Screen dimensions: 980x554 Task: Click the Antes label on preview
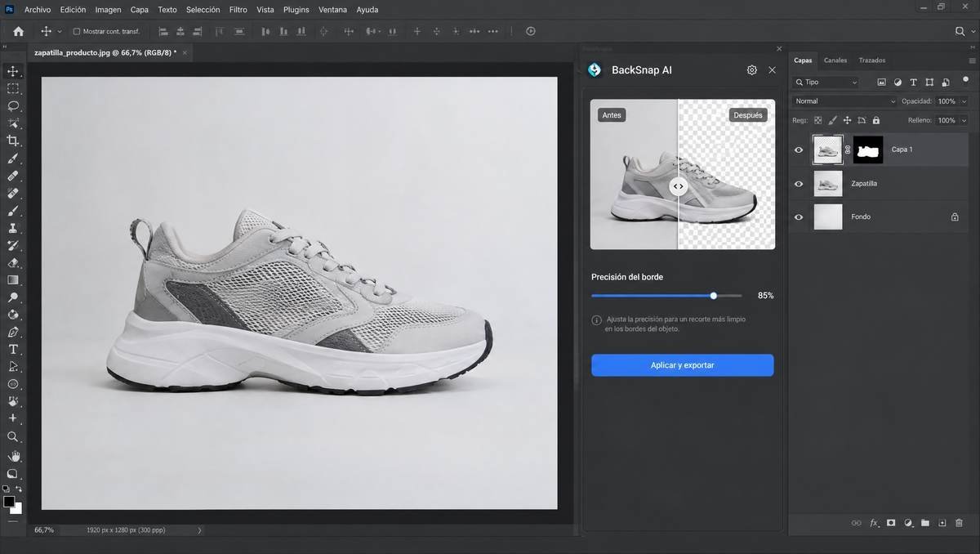click(x=612, y=115)
